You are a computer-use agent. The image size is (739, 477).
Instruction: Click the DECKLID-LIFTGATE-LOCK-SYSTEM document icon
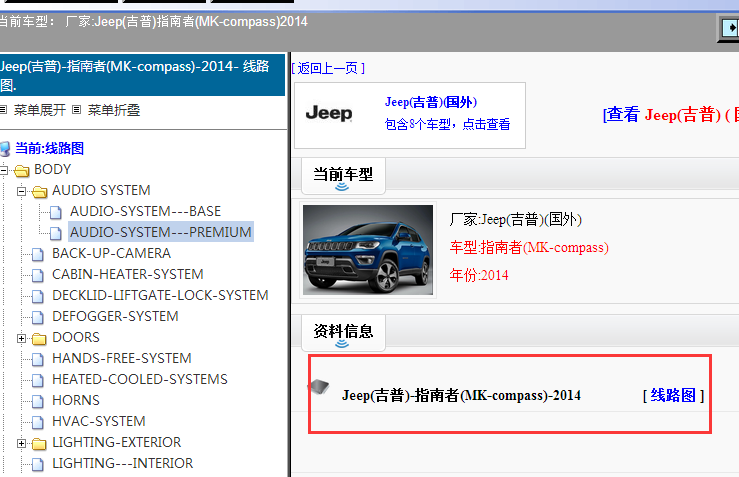(x=38, y=296)
